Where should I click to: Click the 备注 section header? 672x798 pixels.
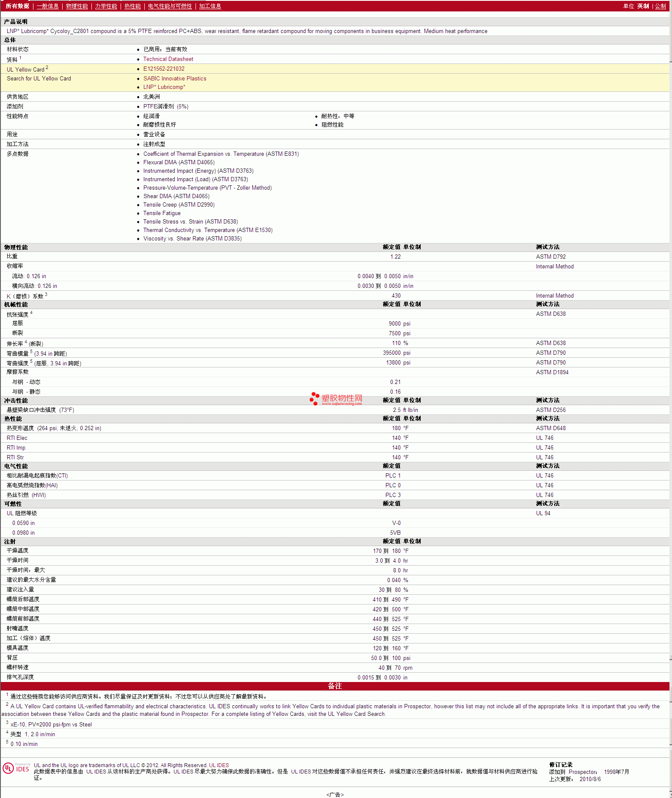point(335,686)
